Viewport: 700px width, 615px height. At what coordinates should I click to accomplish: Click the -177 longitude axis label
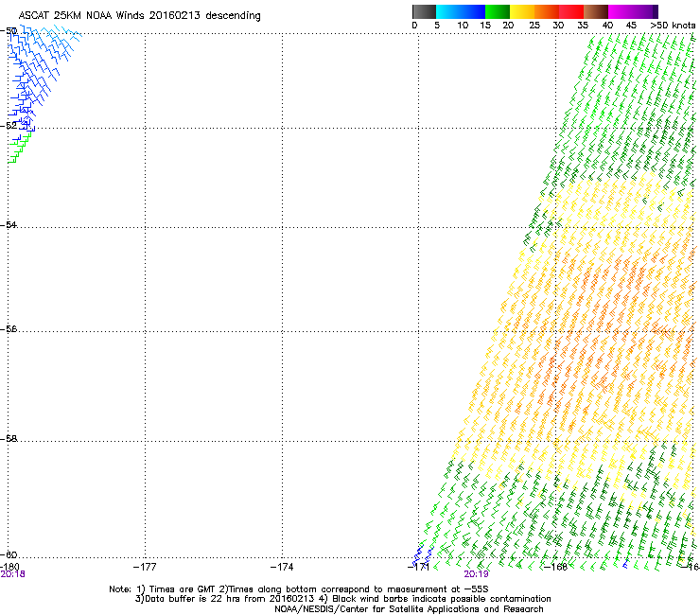(145, 567)
